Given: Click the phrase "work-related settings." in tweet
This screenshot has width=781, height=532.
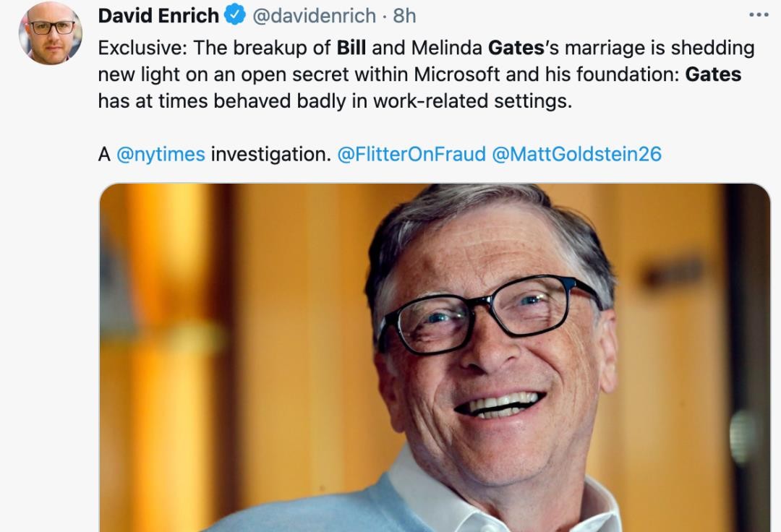Looking at the screenshot, I should click(x=472, y=101).
